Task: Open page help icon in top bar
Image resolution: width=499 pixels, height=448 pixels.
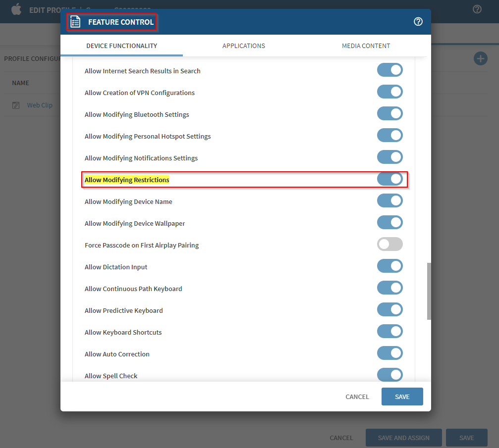Action: (477, 9)
